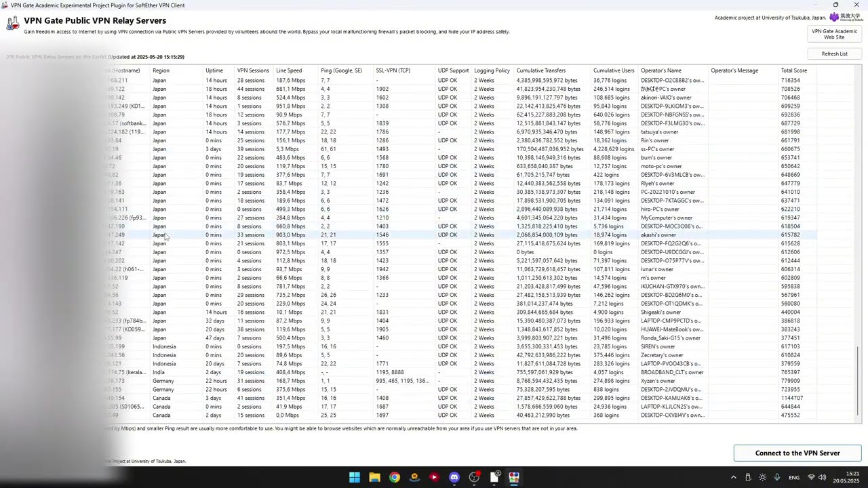Select the tatsuya's owner server

click(x=461, y=132)
